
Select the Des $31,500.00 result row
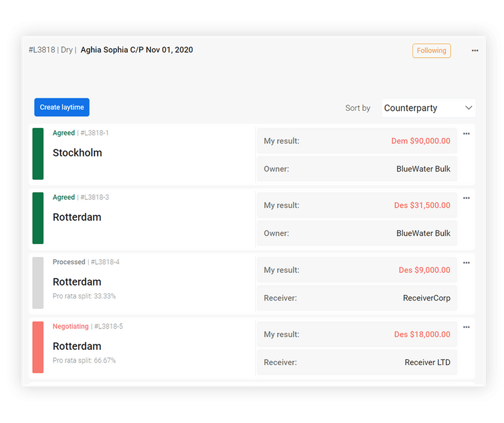coord(357,206)
